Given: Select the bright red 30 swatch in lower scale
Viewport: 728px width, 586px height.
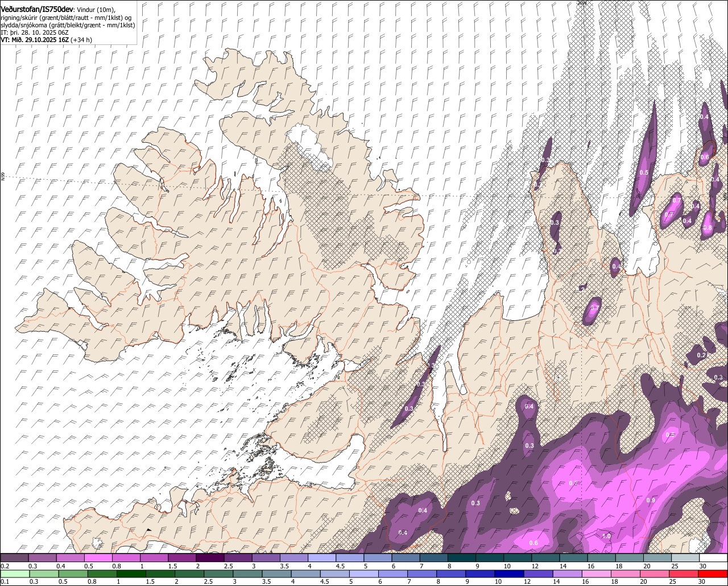Looking at the screenshot, I should pos(713,573).
